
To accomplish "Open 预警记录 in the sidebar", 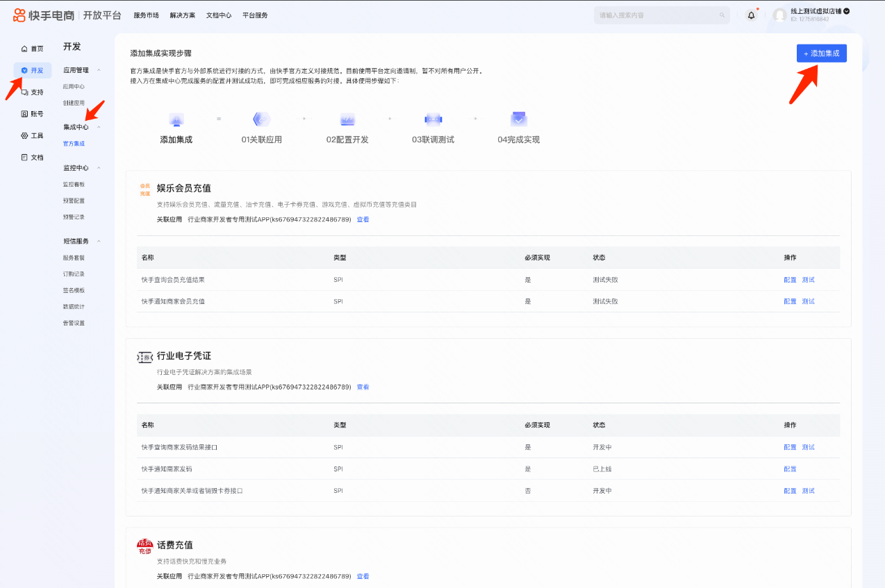I will click(x=74, y=217).
